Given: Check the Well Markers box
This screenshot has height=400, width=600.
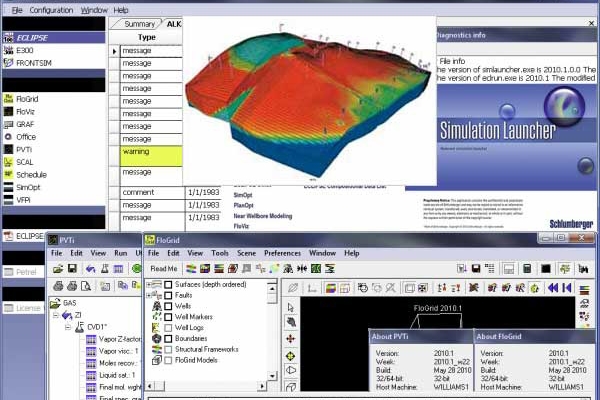Looking at the screenshot, I should click(x=168, y=317).
